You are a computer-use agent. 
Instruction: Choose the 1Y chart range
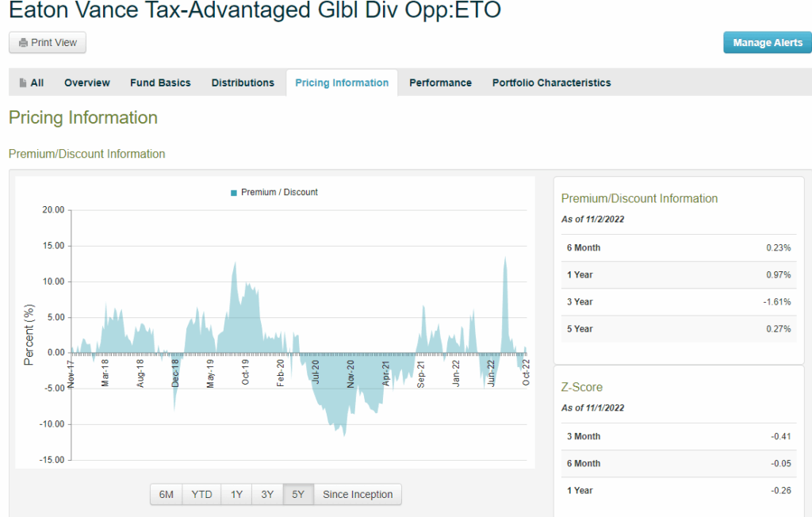236,494
